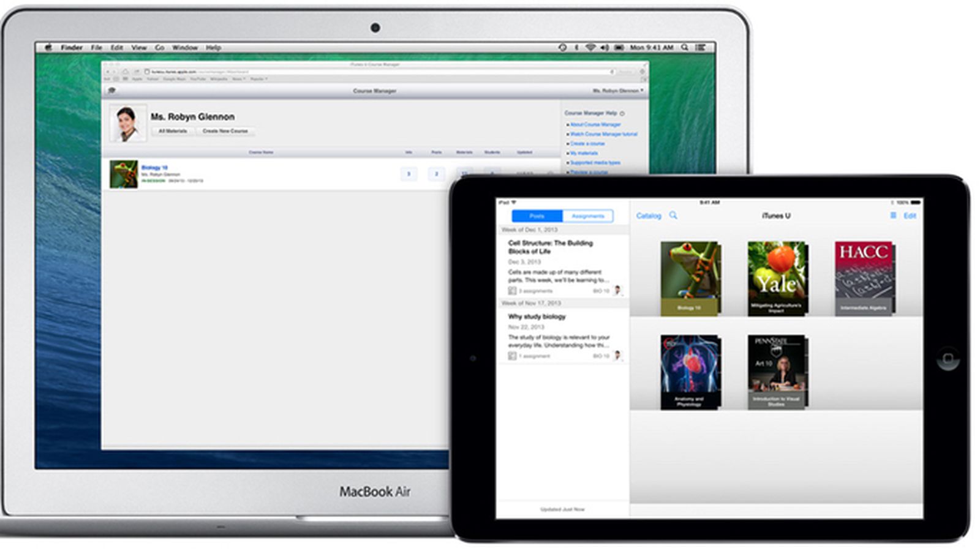Open the Cell Structure post
Screen dimensions: 980x551
[x=562, y=266]
